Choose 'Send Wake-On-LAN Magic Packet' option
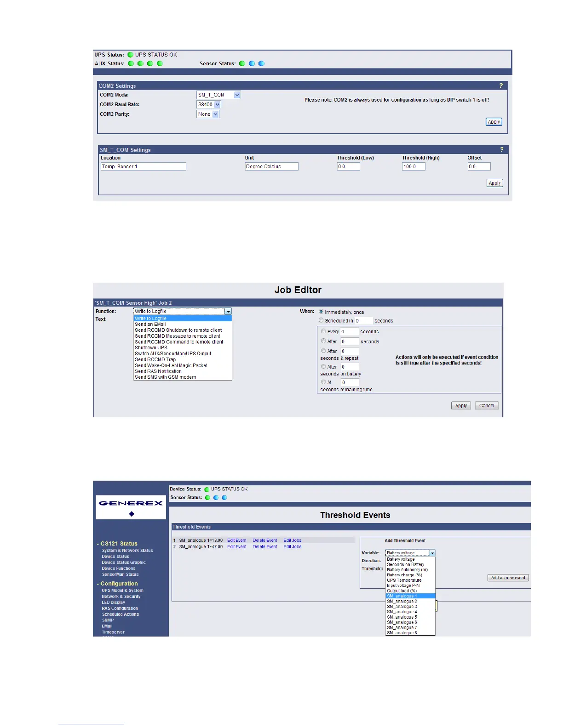 (171, 365)
